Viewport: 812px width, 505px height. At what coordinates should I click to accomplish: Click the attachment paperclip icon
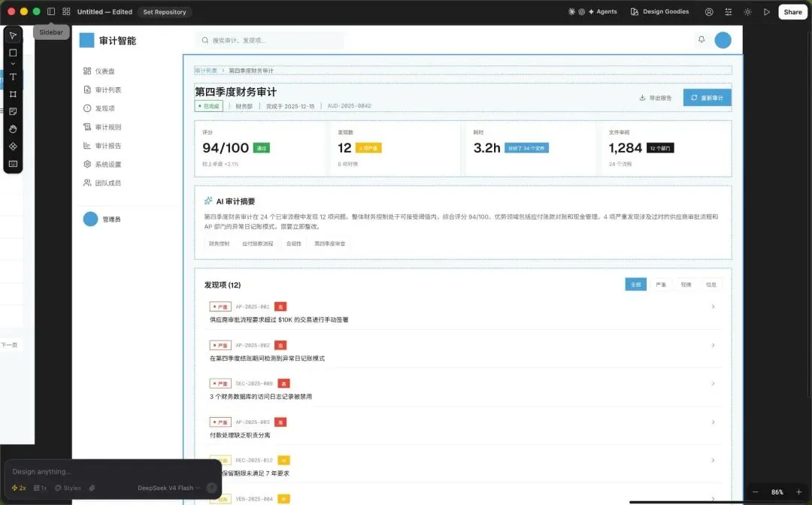pos(92,488)
